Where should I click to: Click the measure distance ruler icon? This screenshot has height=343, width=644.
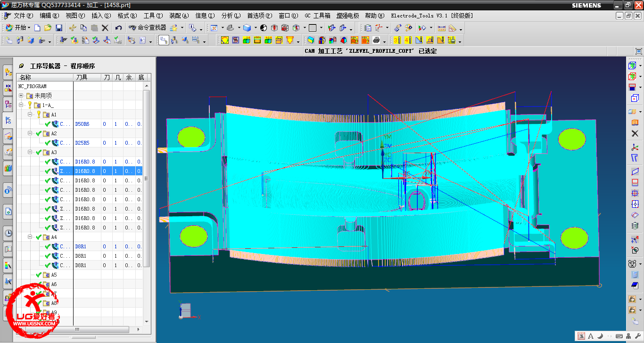(442, 28)
